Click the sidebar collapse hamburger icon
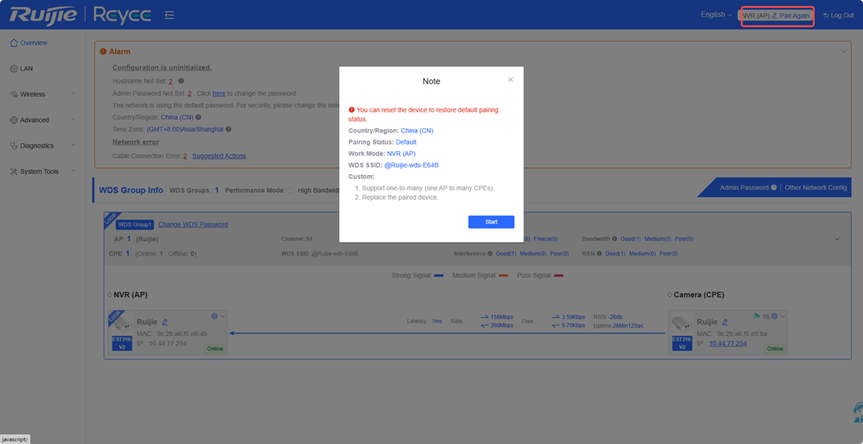 point(169,15)
